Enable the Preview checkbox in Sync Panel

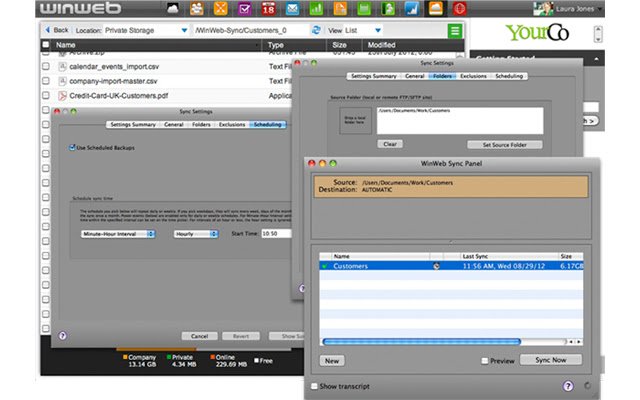click(x=484, y=361)
